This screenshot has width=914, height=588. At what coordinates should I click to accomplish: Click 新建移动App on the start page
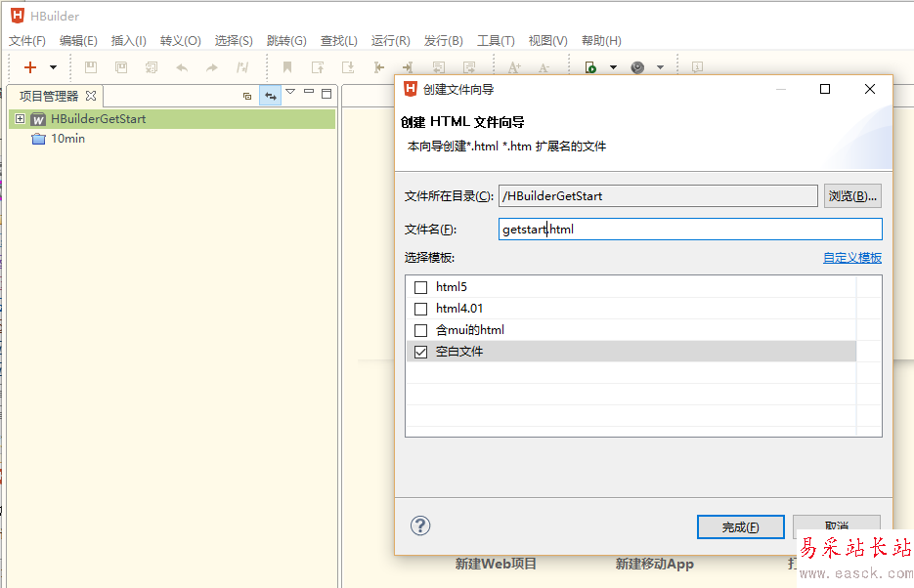click(655, 564)
